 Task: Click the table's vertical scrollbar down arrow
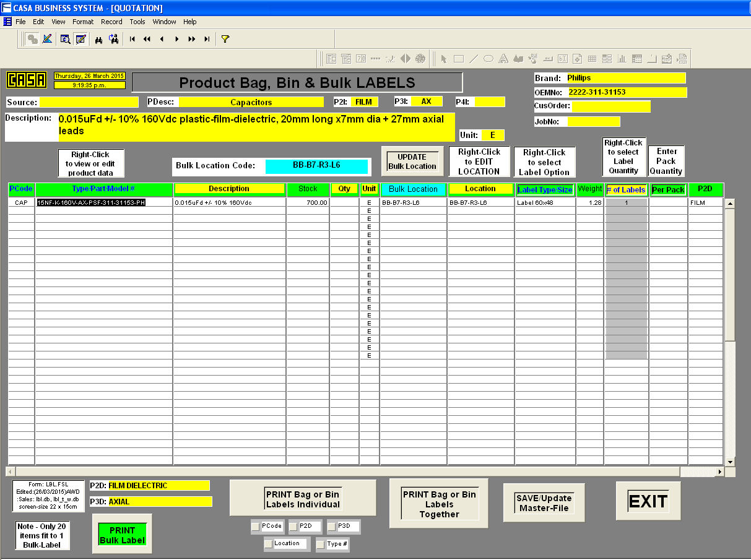pos(730,462)
